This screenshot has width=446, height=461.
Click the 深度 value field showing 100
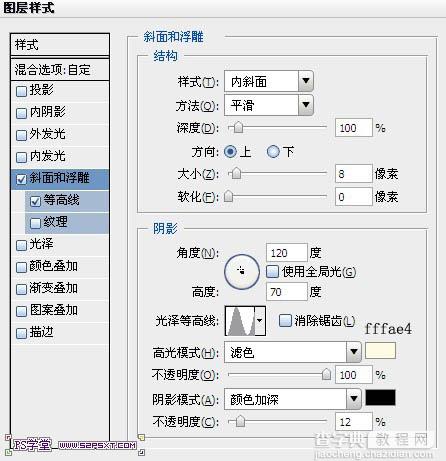pos(354,128)
